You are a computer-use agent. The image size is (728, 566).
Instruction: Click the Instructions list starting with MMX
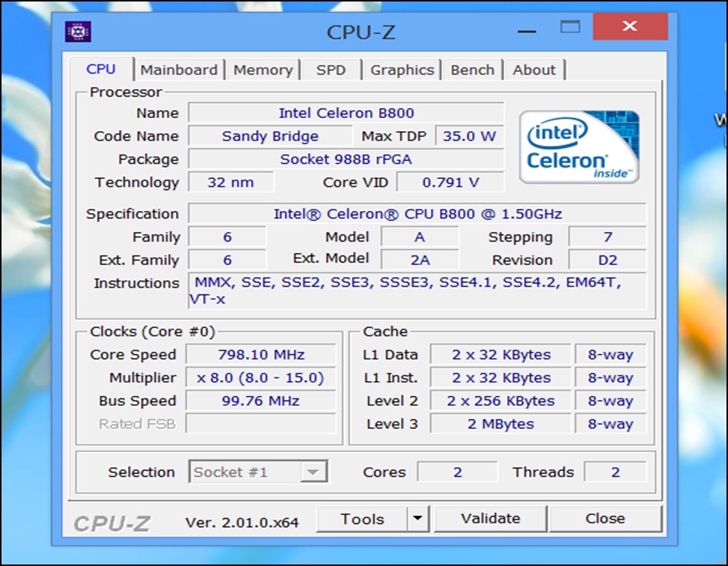[x=417, y=291]
